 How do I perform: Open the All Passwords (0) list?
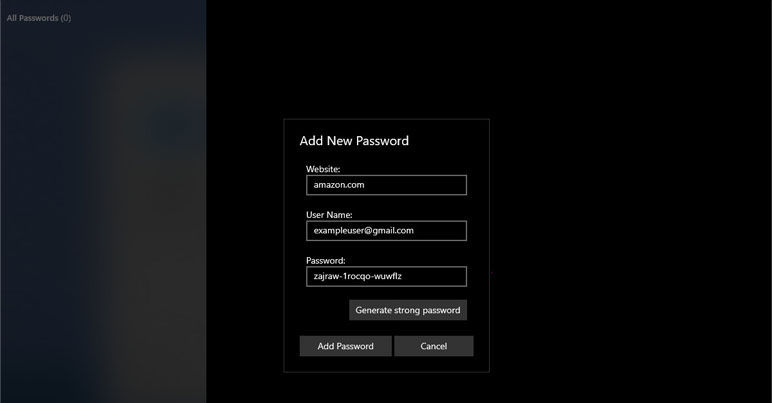(x=39, y=18)
